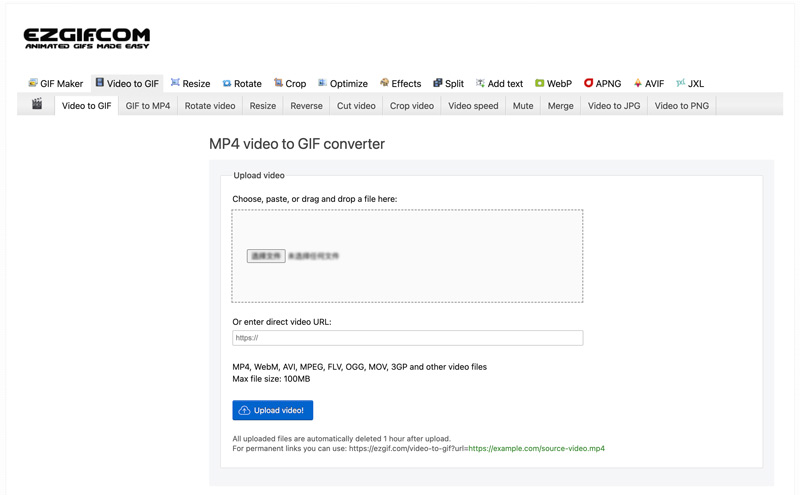Click the video clapperboard icon in submenu
This screenshot has width=800, height=495.
(x=37, y=105)
